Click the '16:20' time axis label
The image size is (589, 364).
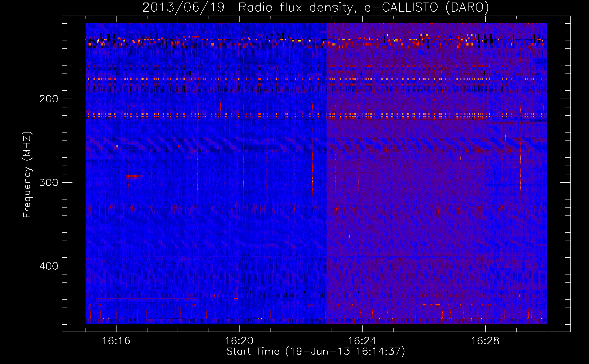pos(239,341)
